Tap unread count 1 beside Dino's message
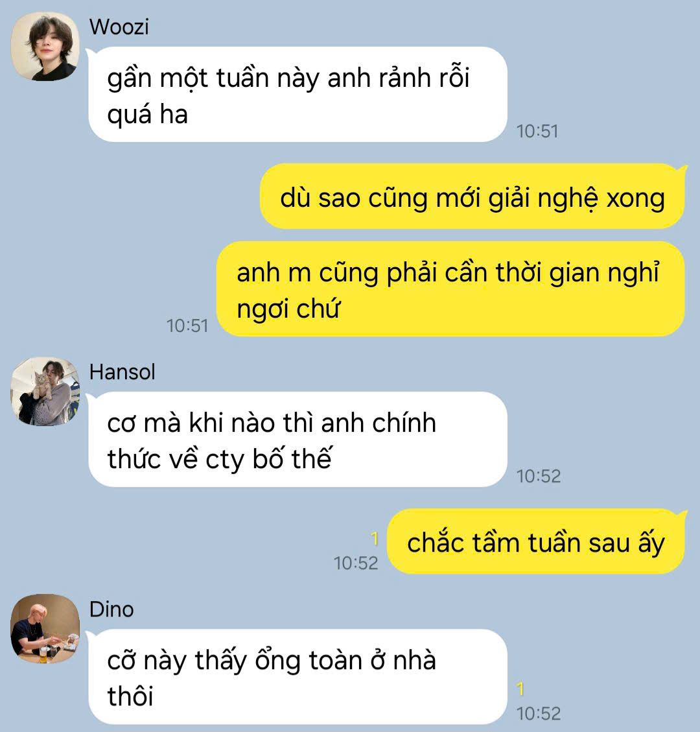 (x=520, y=689)
